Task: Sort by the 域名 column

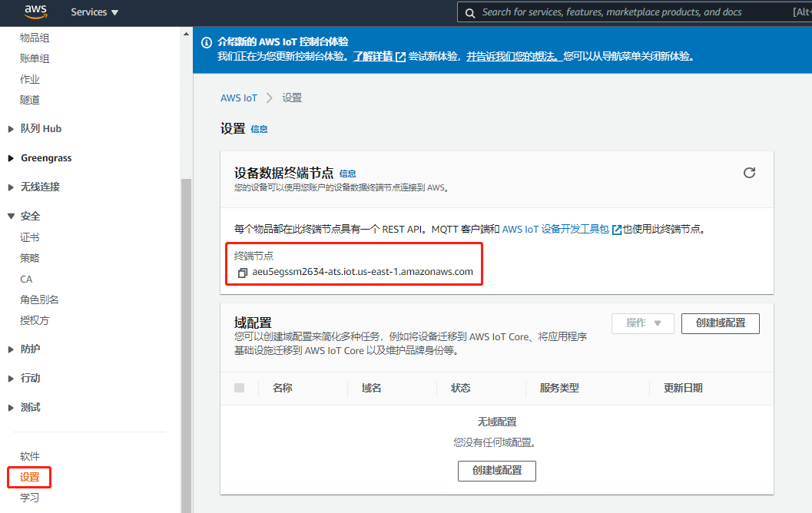Action: [371, 389]
